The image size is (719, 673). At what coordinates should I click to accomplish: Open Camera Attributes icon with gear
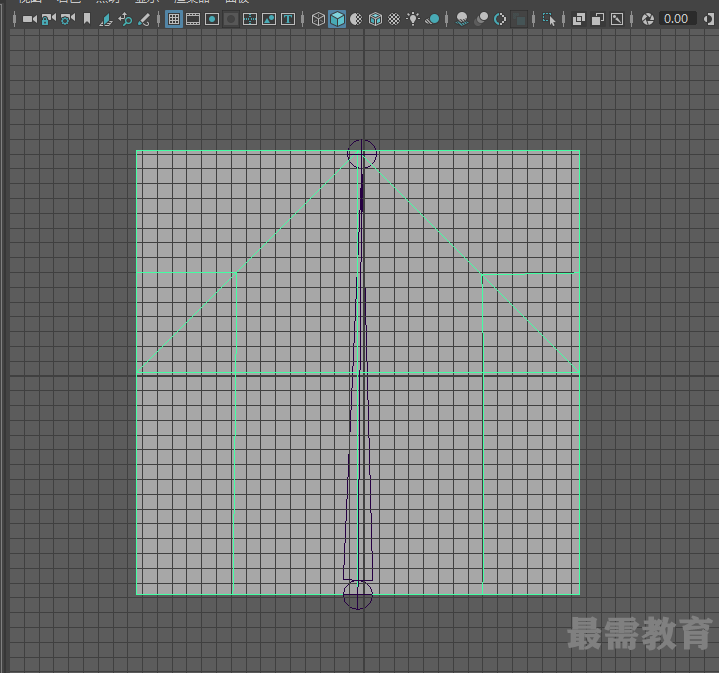pyautogui.click(x=68, y=19)
